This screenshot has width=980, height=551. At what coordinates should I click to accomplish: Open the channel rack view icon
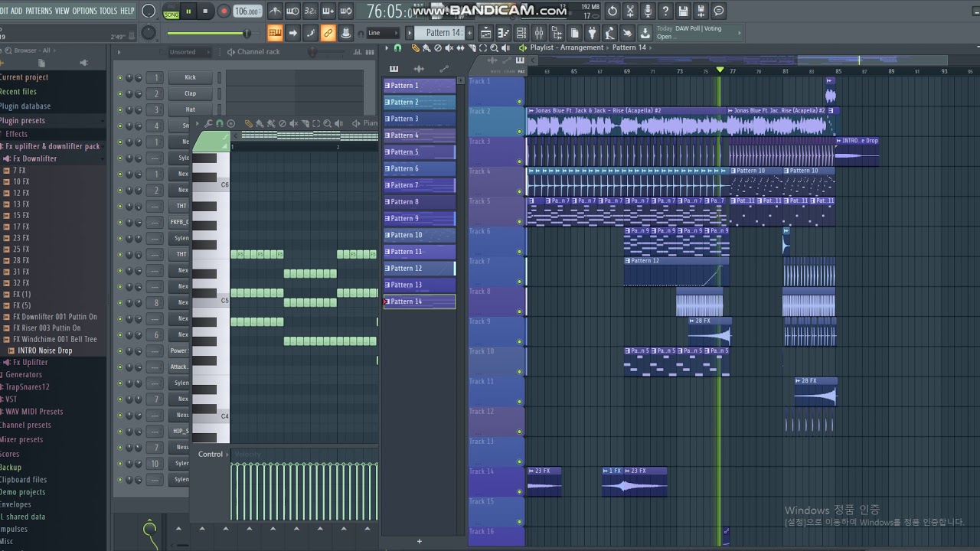(521, 33)
